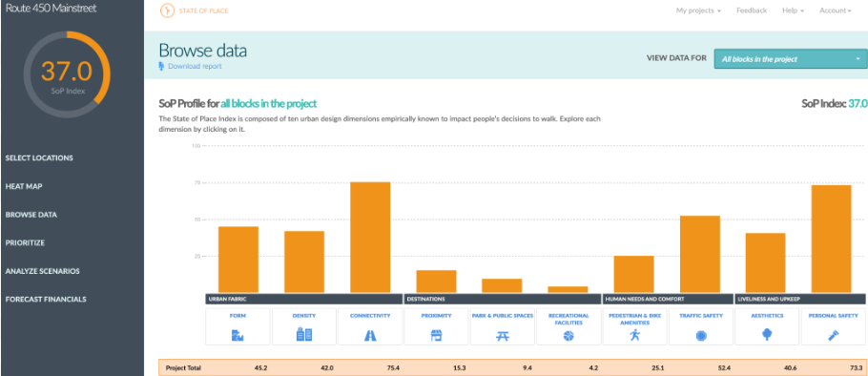Click the PROXIMITY dimension label
The height and width of the screenshot is (376, 868).
tap(436, 316)
